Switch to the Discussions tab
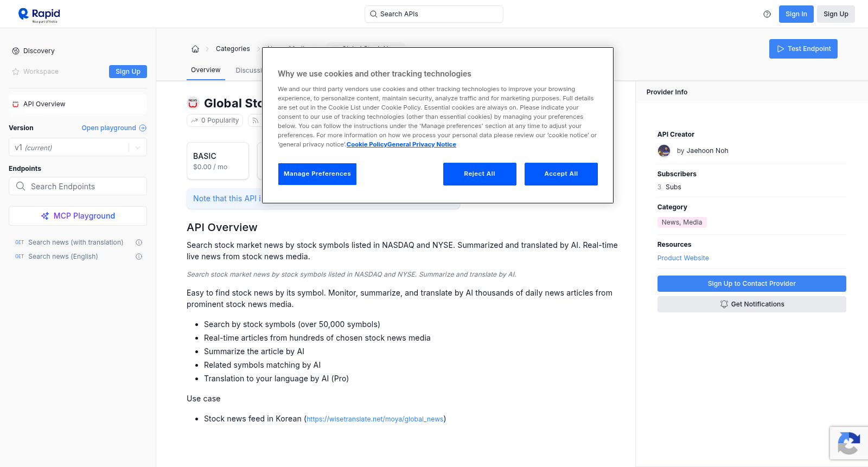 point(248,71)
